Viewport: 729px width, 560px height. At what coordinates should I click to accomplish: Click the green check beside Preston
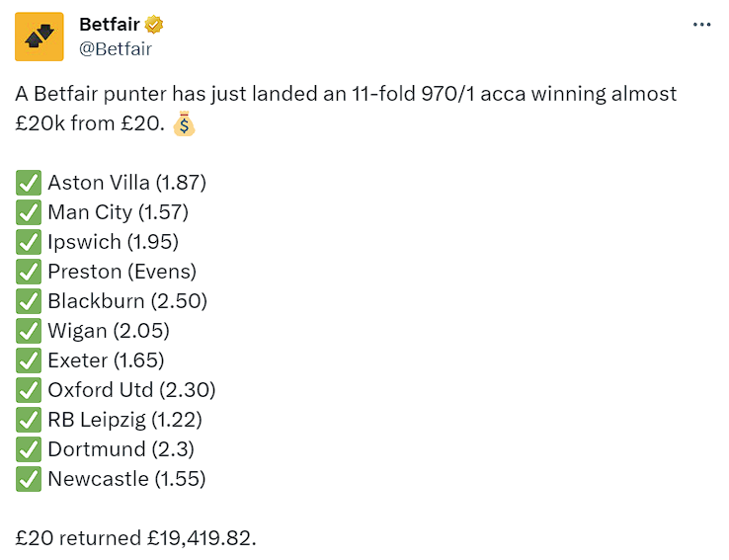29,272
